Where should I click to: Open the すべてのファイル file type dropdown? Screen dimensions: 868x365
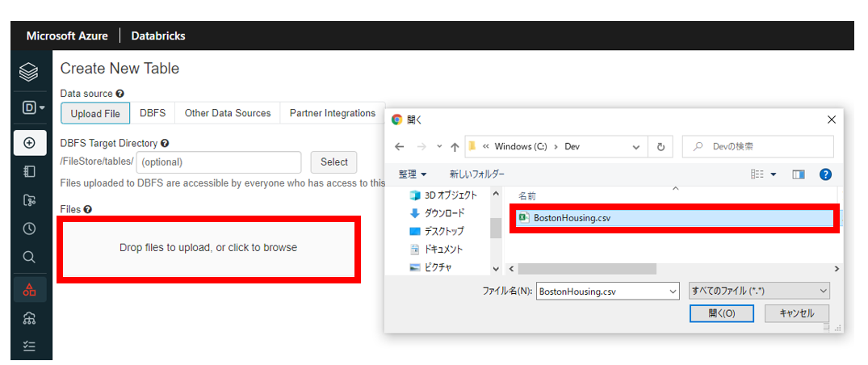click(x=759, y=291)
